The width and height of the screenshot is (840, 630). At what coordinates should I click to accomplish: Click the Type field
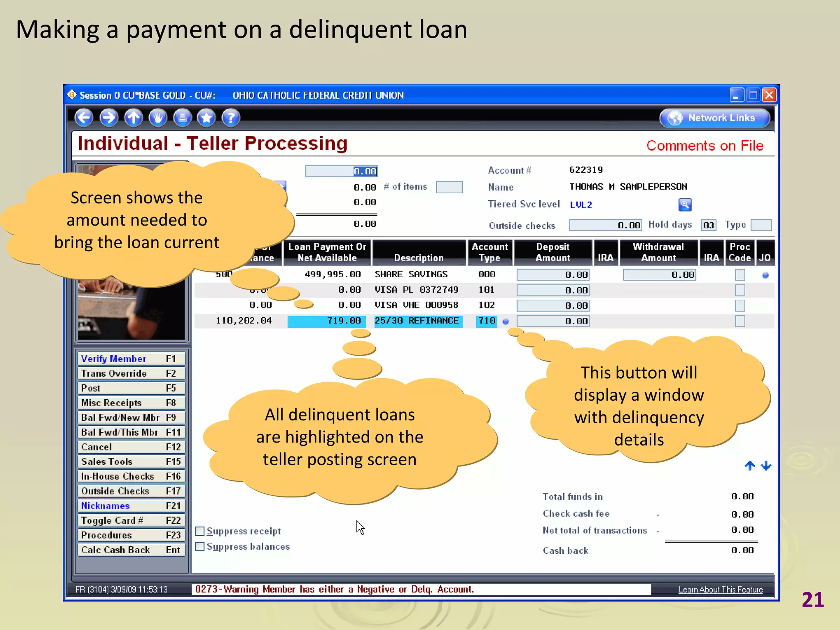761,225
